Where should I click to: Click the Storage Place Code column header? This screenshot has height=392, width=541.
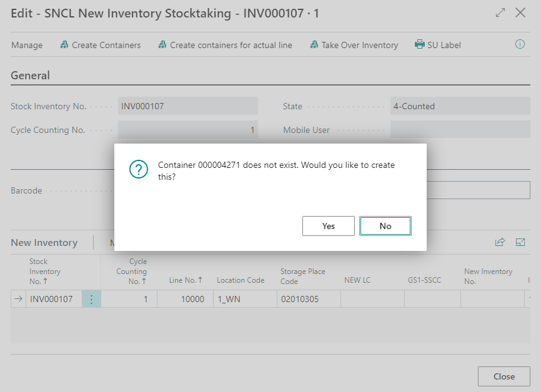[x=302, y=277]
